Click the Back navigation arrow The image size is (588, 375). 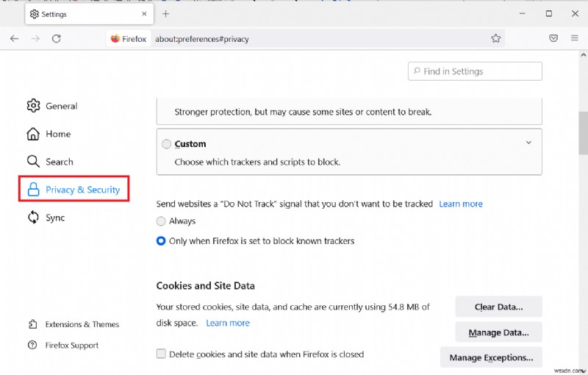click(x=15, y=38)
